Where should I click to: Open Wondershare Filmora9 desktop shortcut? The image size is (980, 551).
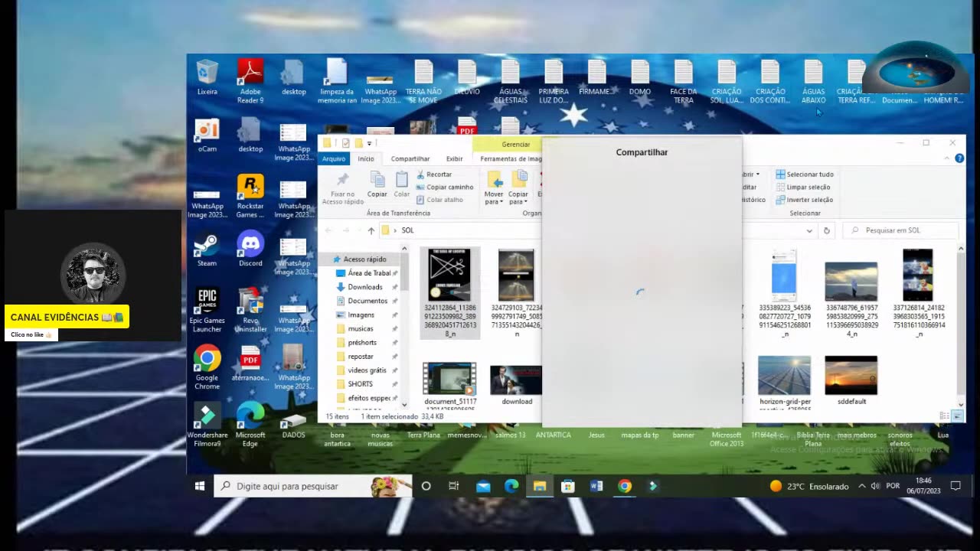coord(207,425)
